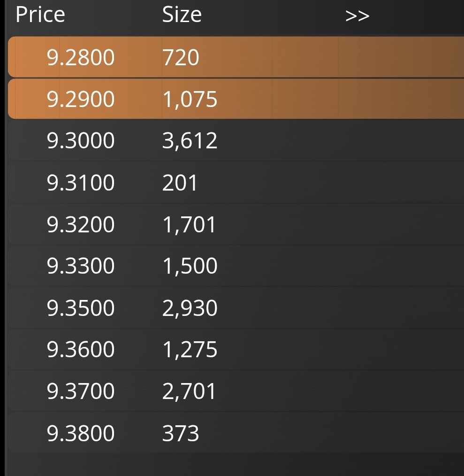The height and width of the screenshot is (476, 464).
Task: Click the 9.3100 price level
Action: [x=81, y=183]
